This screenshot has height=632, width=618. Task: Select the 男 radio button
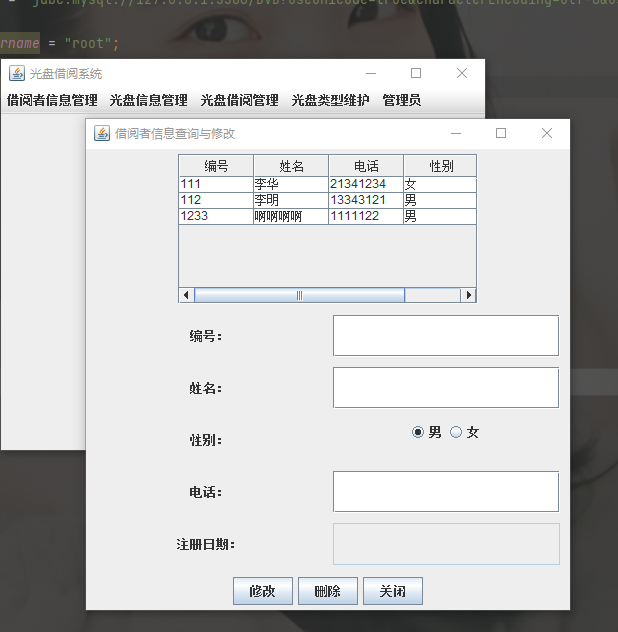(418, 432)
